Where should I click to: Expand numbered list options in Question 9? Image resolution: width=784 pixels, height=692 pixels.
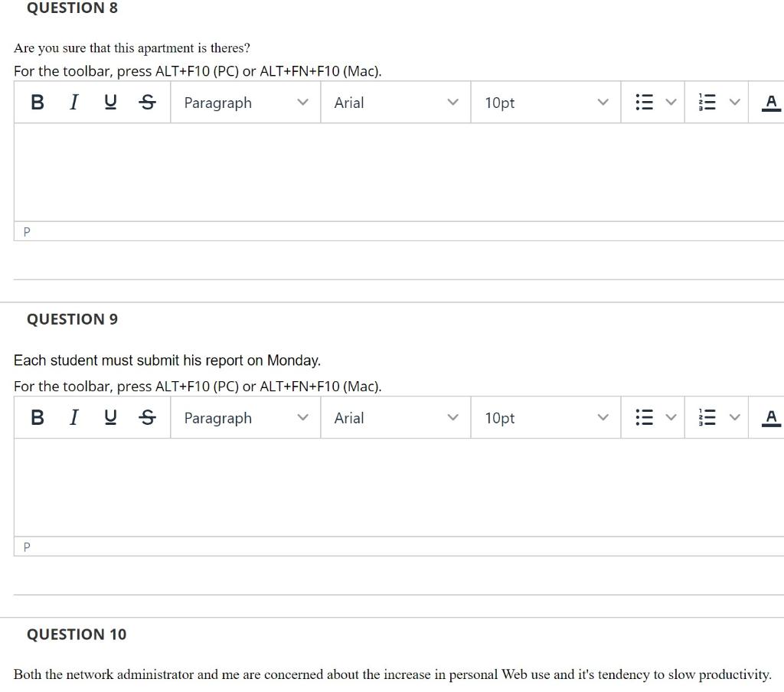[x=734, y=417]
